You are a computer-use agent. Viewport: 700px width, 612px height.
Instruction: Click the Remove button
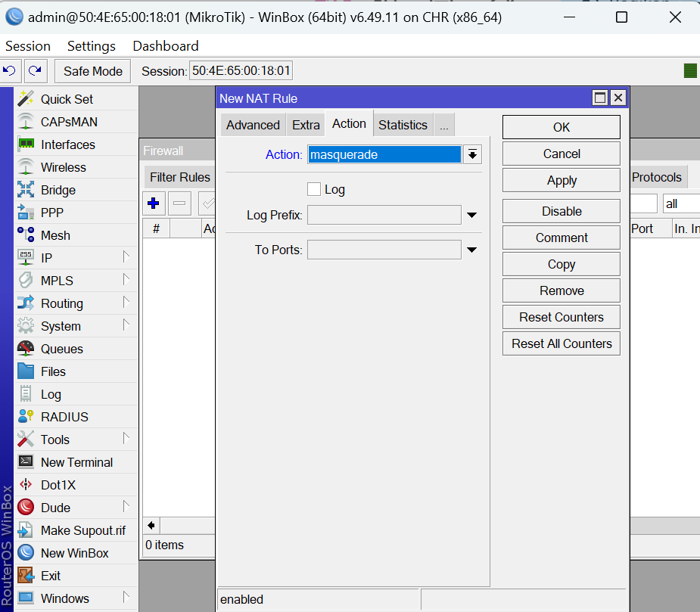[x=562, y=290]
